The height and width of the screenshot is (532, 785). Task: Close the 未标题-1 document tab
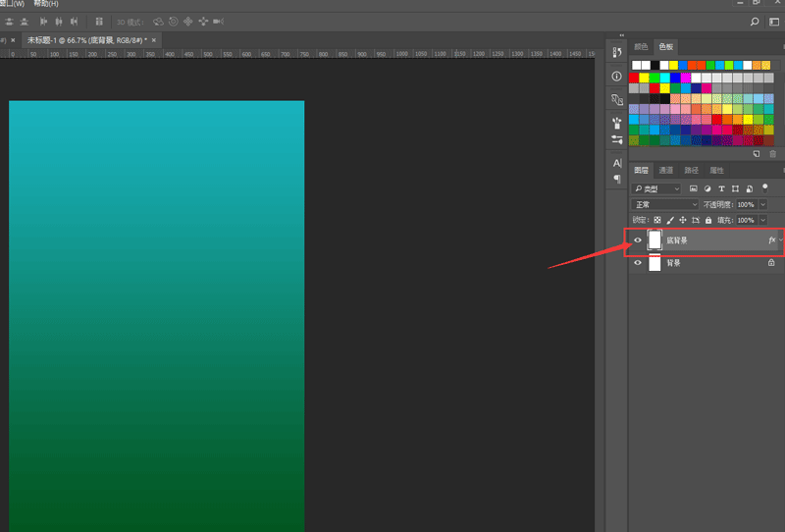[154, 40]
